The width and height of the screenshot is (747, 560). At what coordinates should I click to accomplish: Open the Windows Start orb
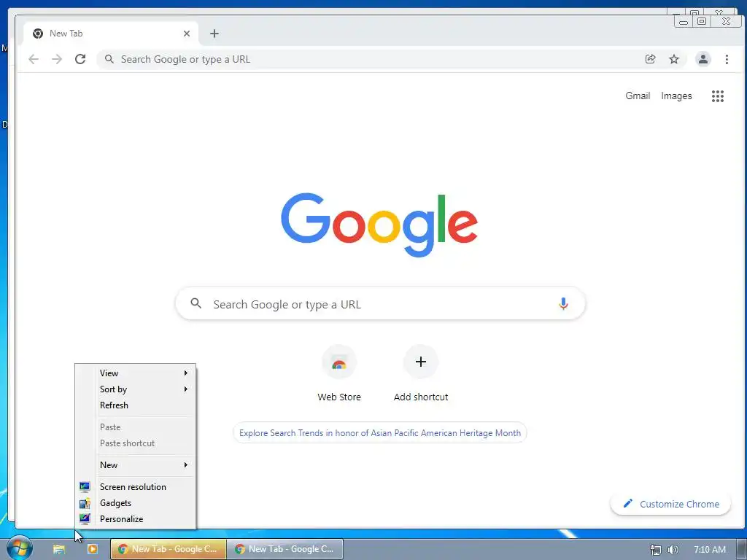[x=20, y=548]
